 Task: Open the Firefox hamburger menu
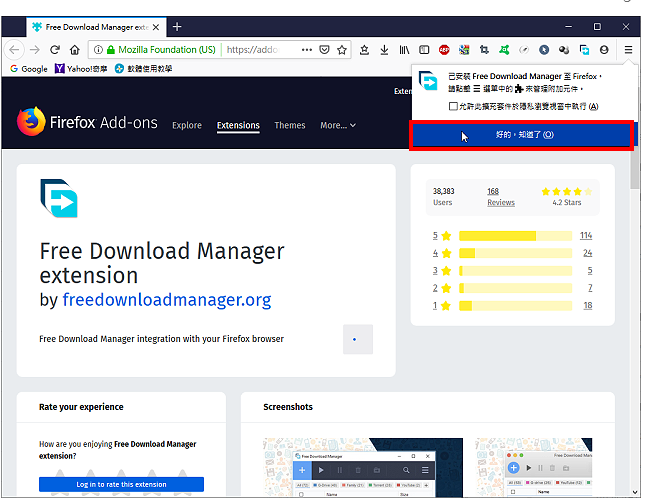(628, 50)
